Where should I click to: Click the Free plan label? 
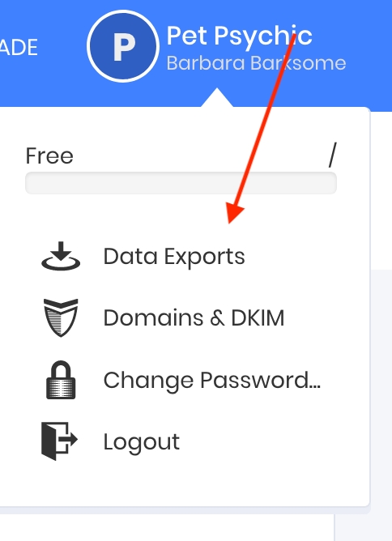[x=49, y=156]
